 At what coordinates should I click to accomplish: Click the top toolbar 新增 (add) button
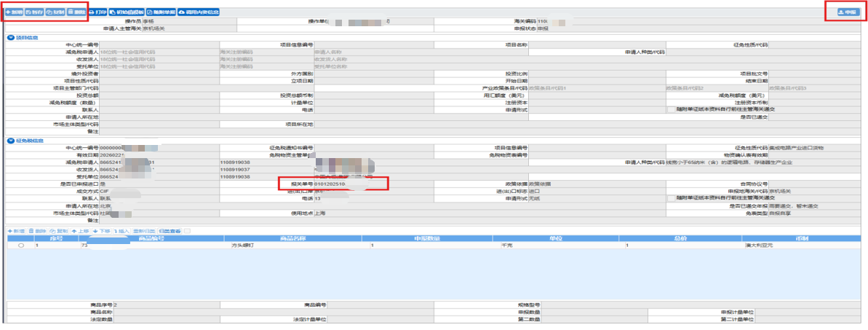[x=14, y=12]
